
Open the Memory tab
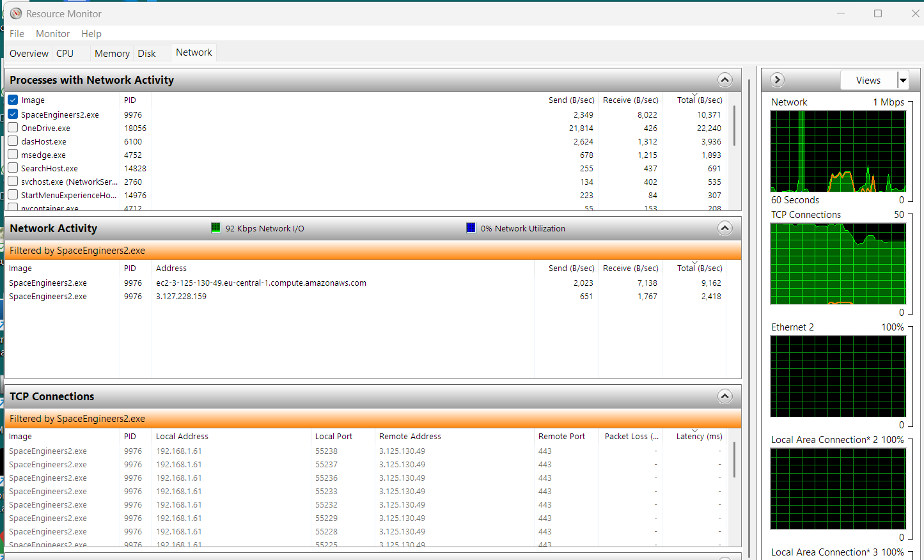(x=112, y=54)
